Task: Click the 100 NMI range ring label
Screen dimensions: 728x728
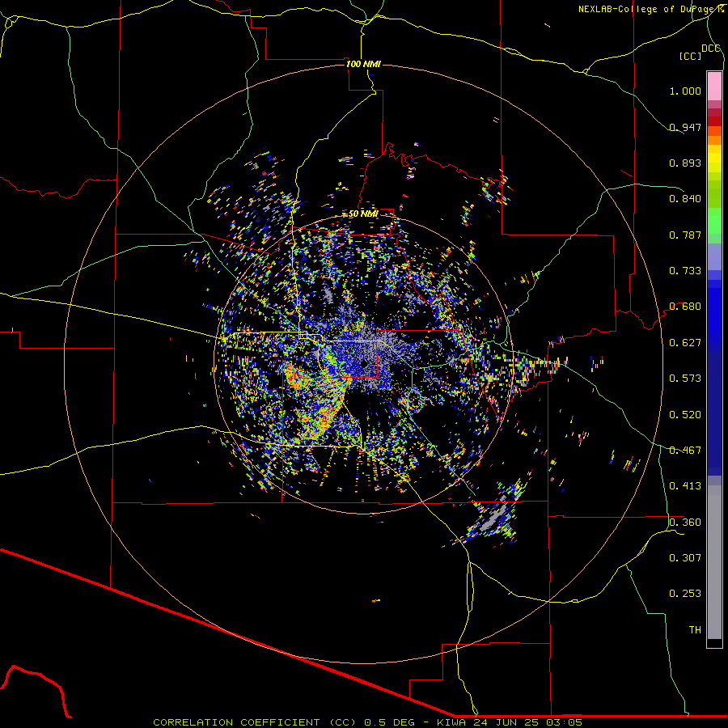Action: (363, 64)
